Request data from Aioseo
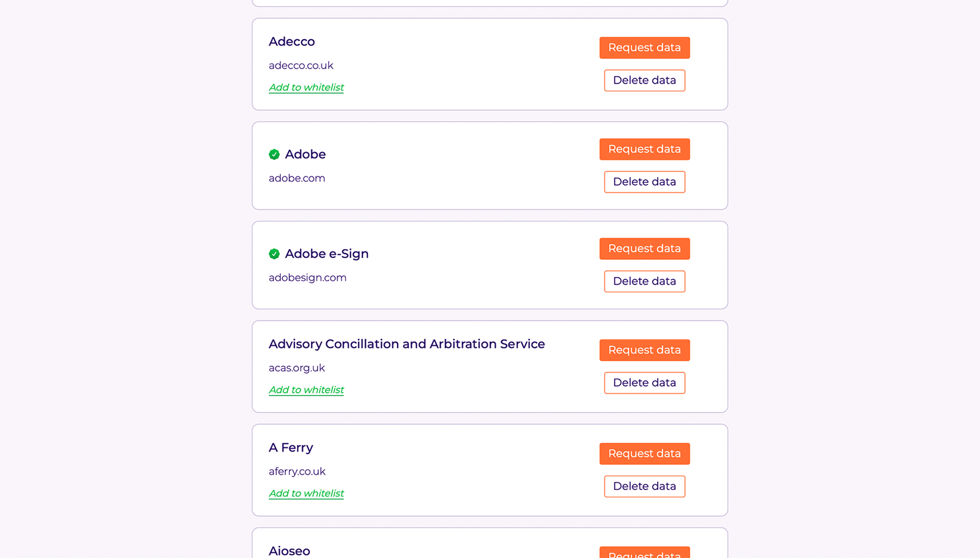 click(x=644, y=552)
